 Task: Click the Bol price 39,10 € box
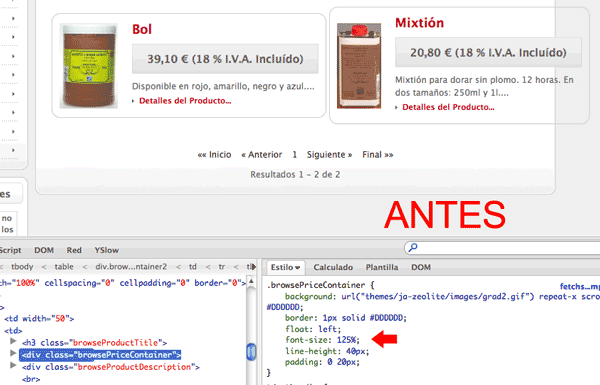pyautogui.click(x=225, y=59)
